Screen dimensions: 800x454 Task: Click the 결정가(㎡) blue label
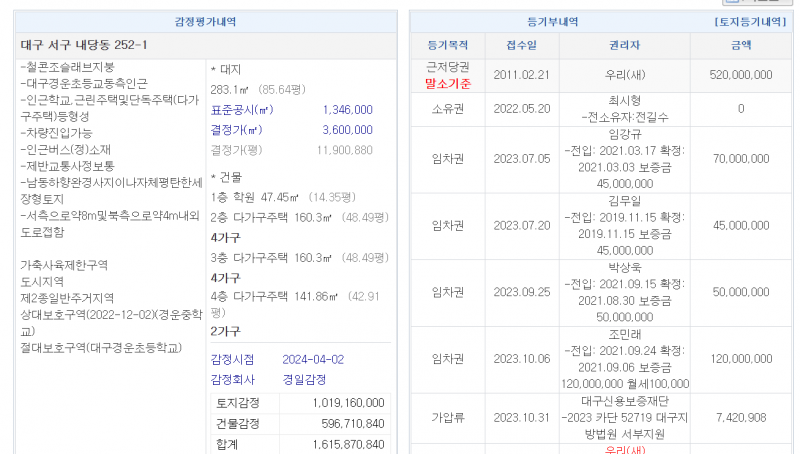coord(236,130)
